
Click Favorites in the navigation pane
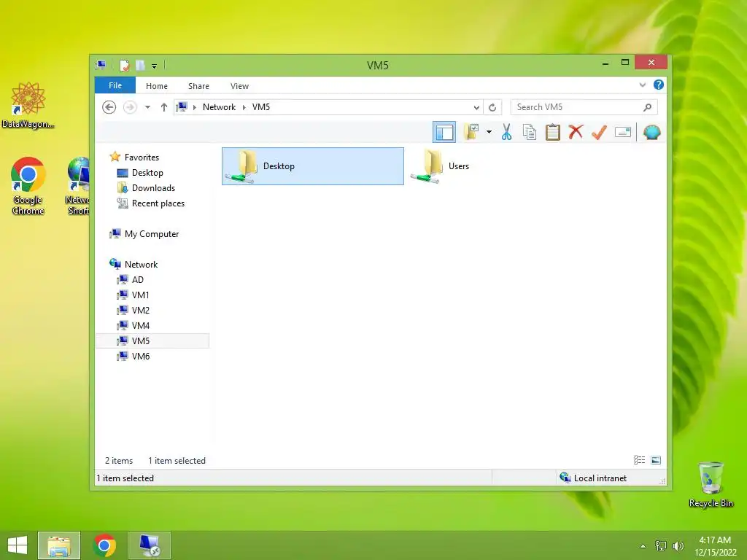coord(142,157)
